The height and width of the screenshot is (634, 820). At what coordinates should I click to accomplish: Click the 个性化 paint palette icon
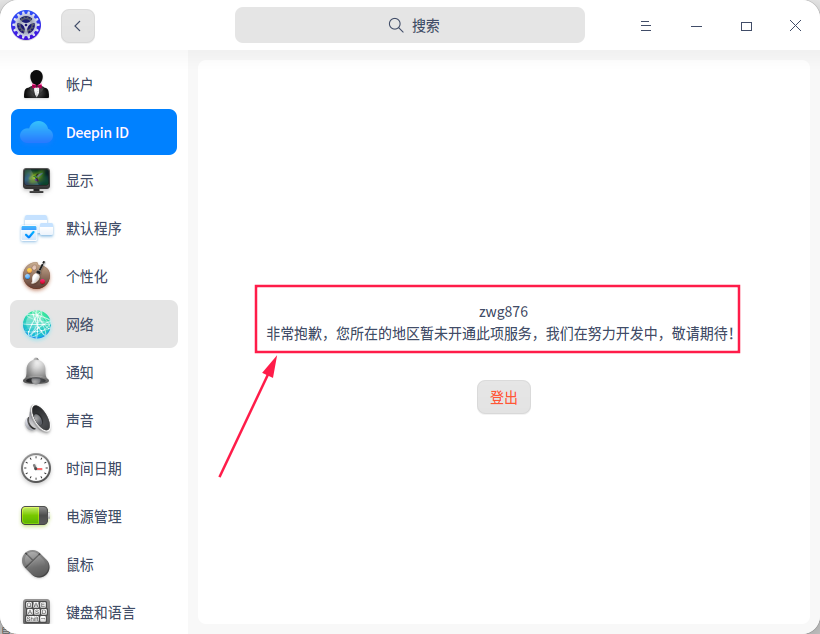pos(37,276)
